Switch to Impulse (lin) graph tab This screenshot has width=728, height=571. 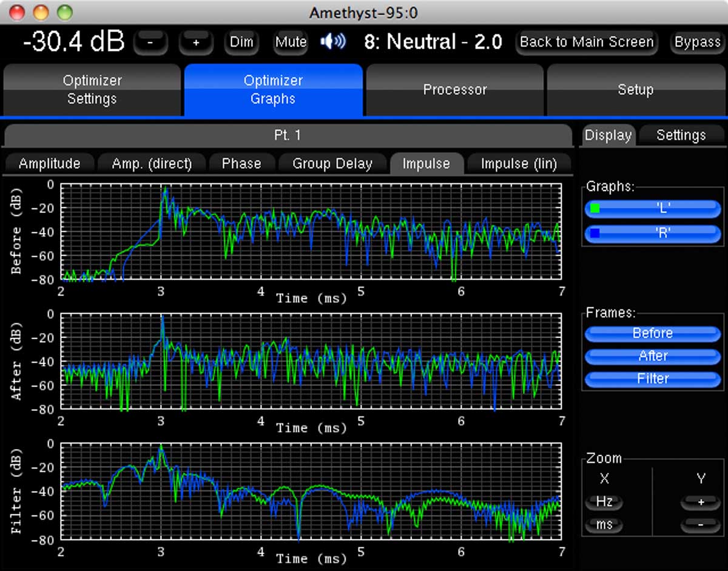click(x=519, y=164)
